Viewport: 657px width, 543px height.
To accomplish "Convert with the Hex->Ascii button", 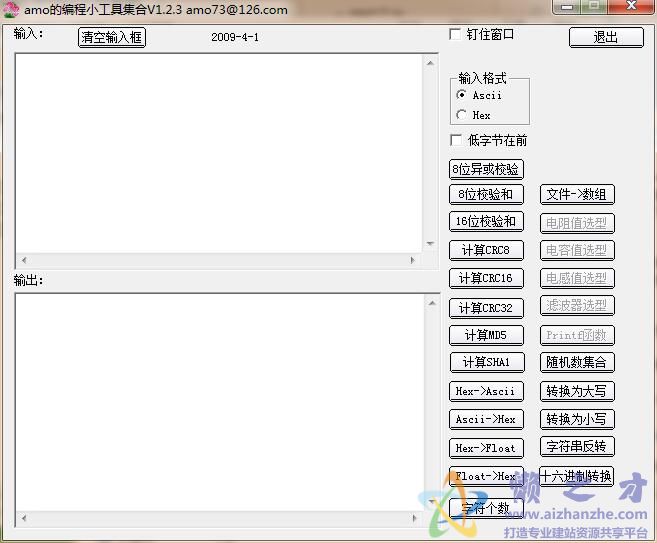I will tap(486, 391).
